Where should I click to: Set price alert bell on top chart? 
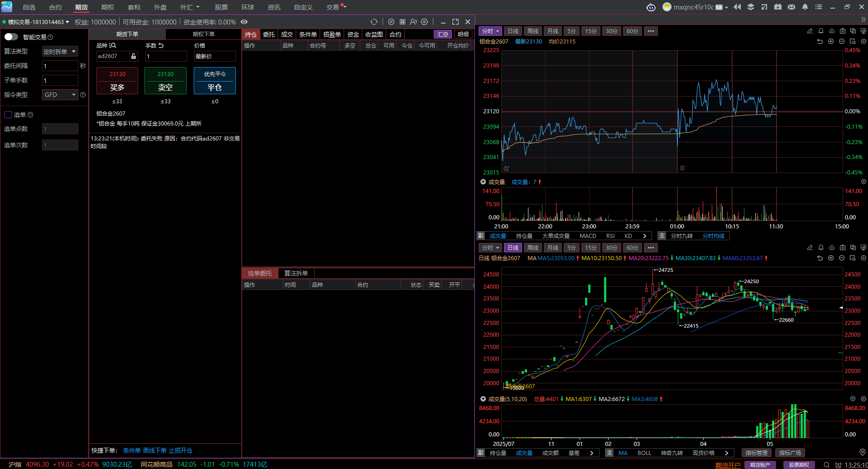pyautogui.click(x=821, y=31)
